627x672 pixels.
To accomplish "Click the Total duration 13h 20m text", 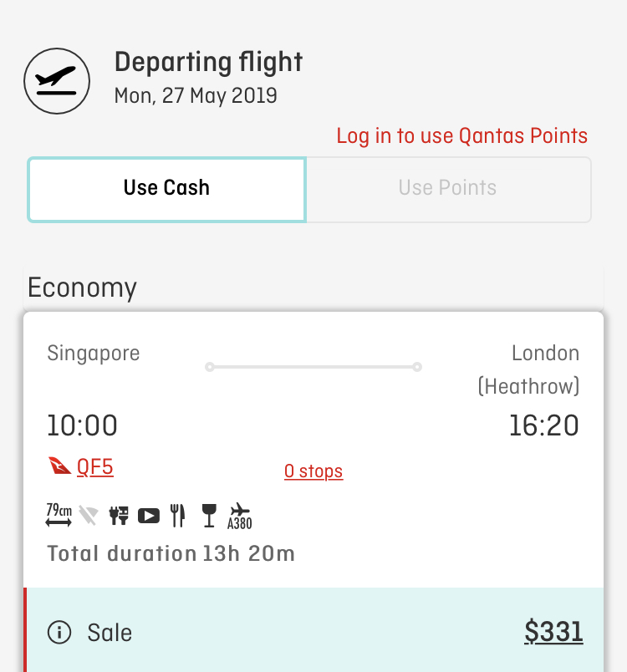I will [171, 553].
